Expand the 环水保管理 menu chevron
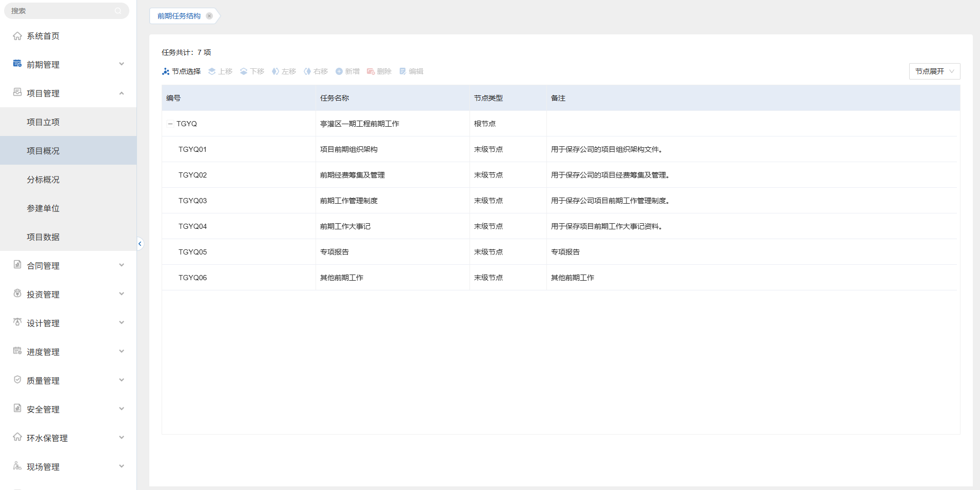 (x=122, y=438)
